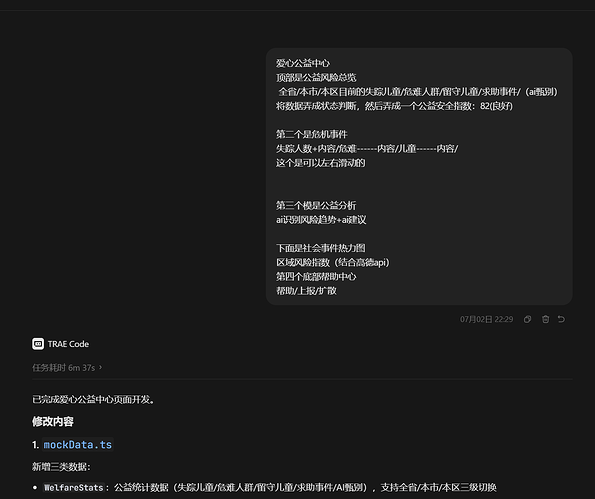Image resolution: width=595 pixels, height=499 pixels.
Task: Click the 下面是社会事件热力图 line
Action: click(x=321, y=248)
